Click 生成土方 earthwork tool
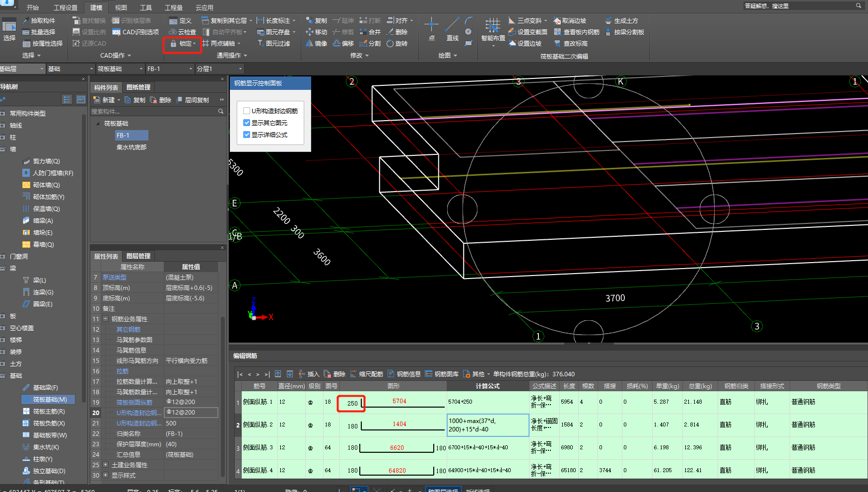The height and width of the screenshot is (492, 868). [x=621, y=21]
